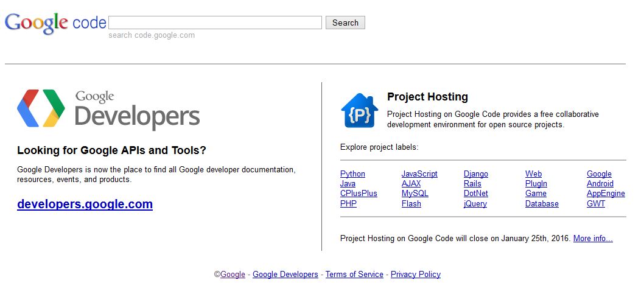Click the Project Hosting heading
The height and width of the screenshot is (302, 644).
pyautogui.click(x=427, y=97)
